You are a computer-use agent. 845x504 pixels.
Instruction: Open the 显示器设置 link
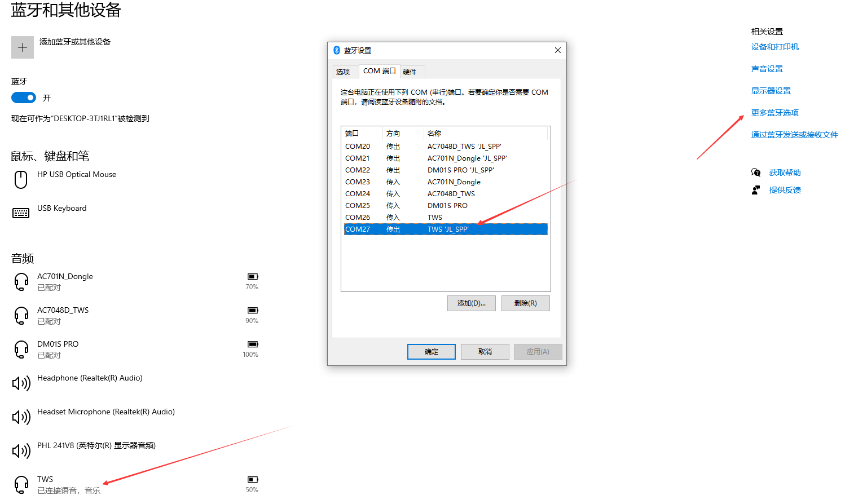771,91
